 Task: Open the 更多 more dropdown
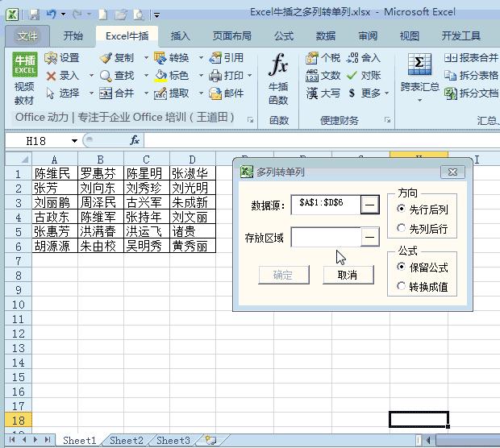pyautogui.click(x=369, y=93)
